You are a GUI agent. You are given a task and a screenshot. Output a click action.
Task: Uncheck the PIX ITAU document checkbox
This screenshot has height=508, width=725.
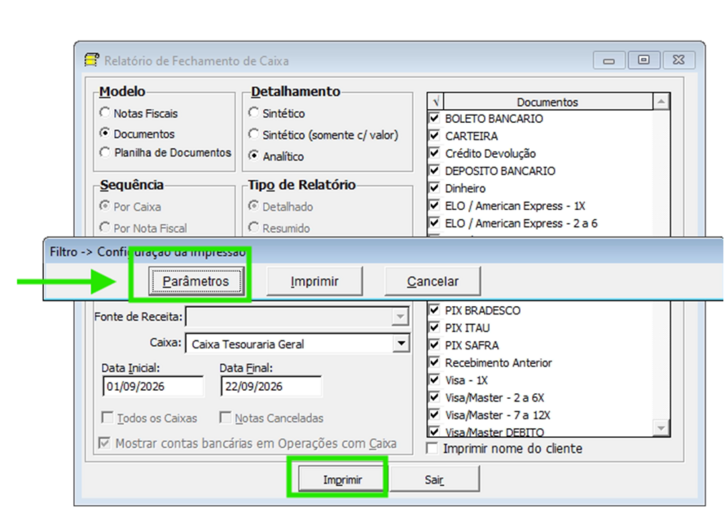click(434, 327)
